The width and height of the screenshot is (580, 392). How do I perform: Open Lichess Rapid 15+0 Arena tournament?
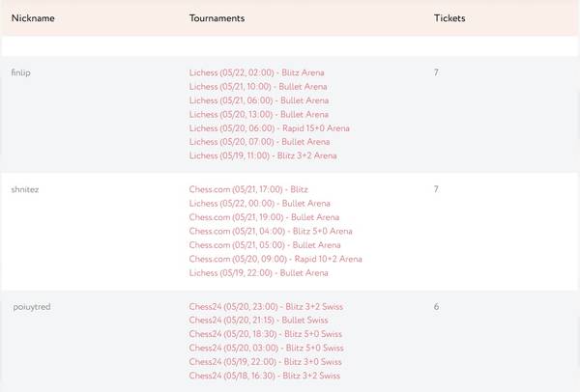point(269,128)
